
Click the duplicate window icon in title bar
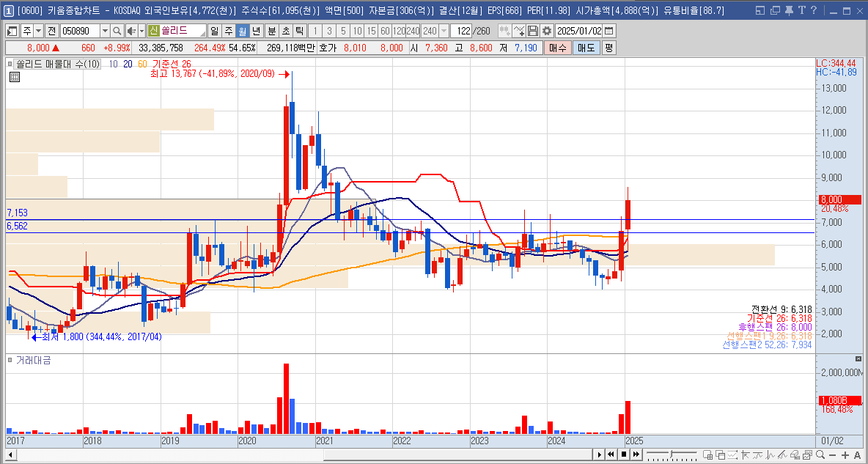pos(775,10)
